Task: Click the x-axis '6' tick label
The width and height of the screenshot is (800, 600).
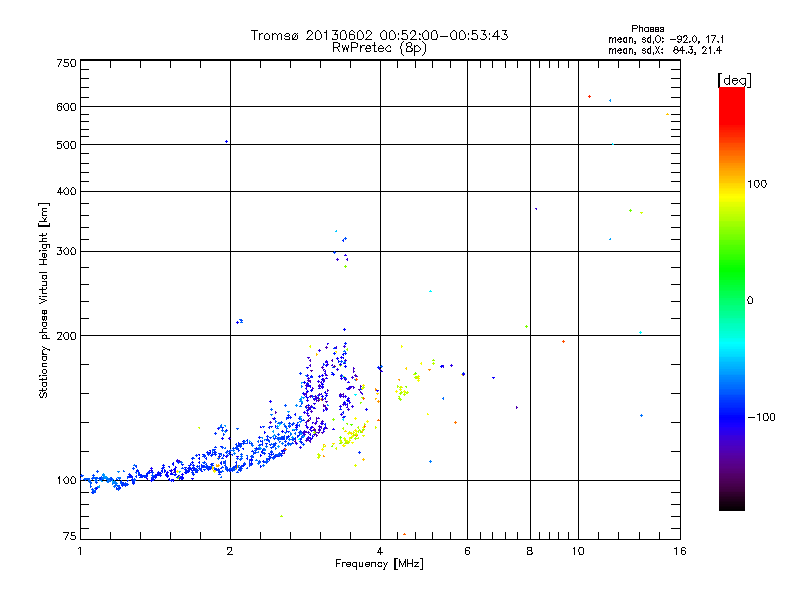Action: point(467,551)
